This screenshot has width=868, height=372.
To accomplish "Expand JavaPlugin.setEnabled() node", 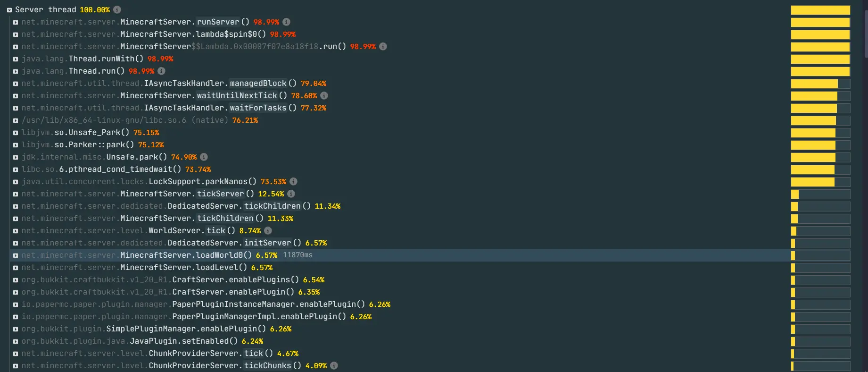I will 16,341.
